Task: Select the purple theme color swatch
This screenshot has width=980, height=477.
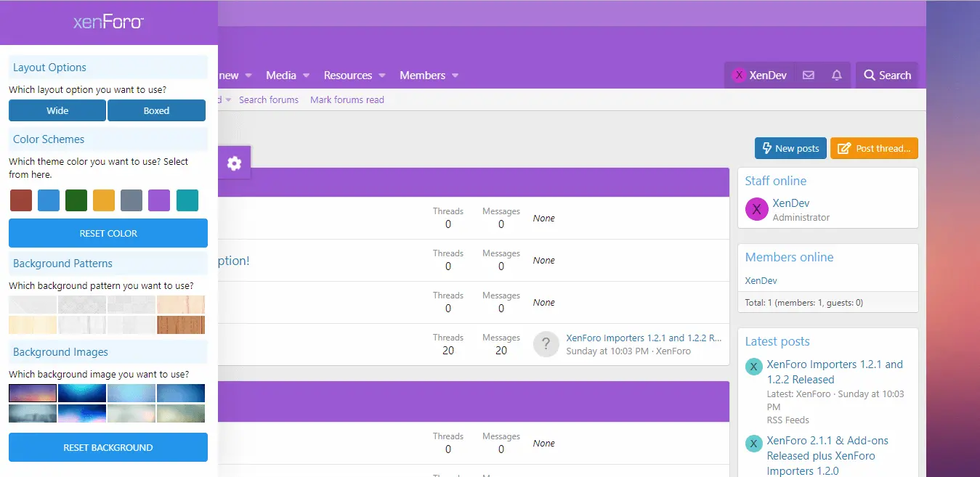Action: pyautogui.click(x=159, y=200)
